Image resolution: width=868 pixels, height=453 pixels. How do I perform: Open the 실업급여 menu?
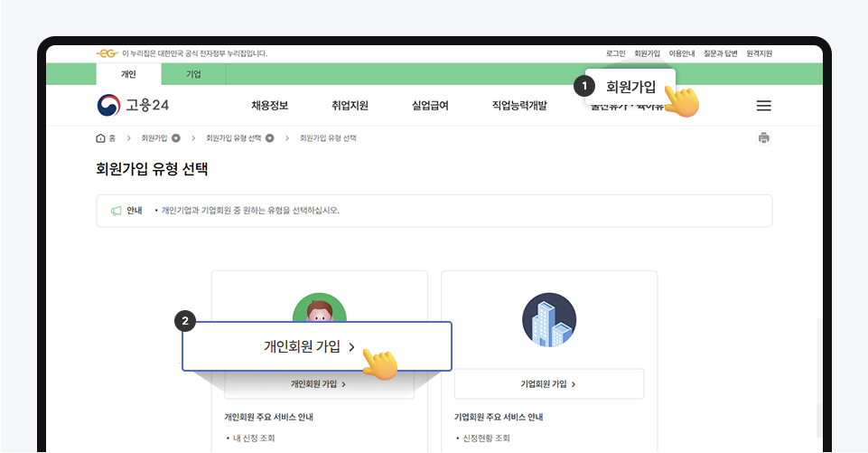point(430,106)
